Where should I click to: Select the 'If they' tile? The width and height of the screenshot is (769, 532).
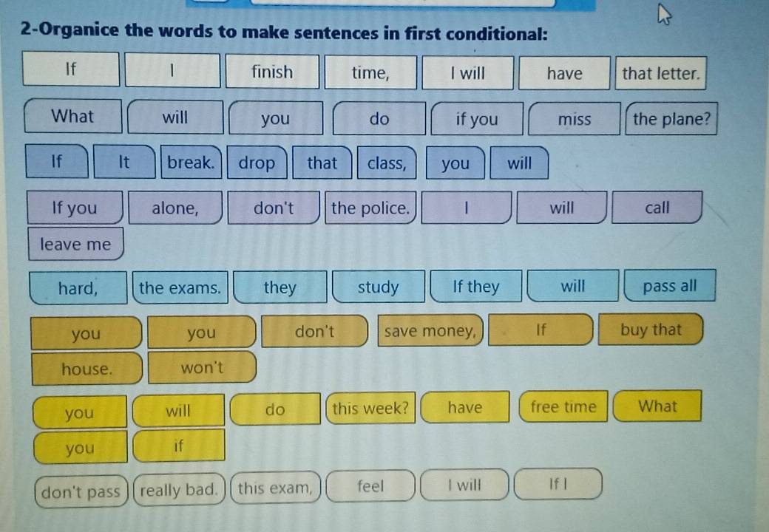click(475, 287)
